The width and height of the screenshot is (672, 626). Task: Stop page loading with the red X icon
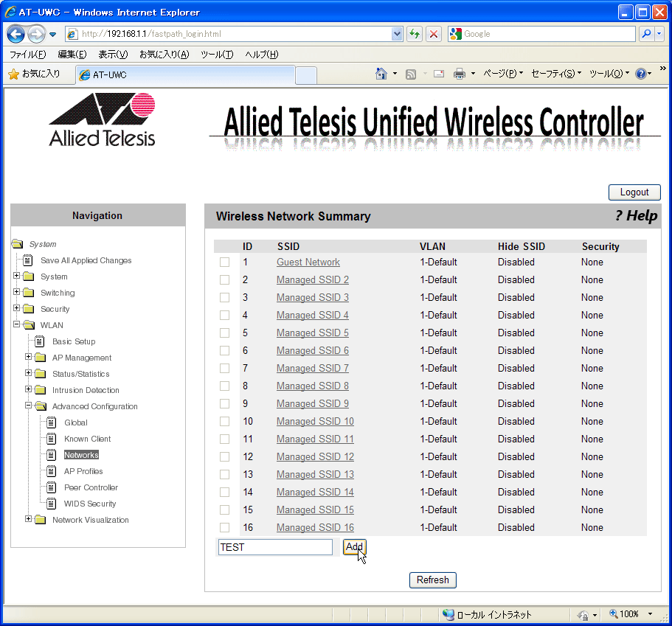(434, 34)
